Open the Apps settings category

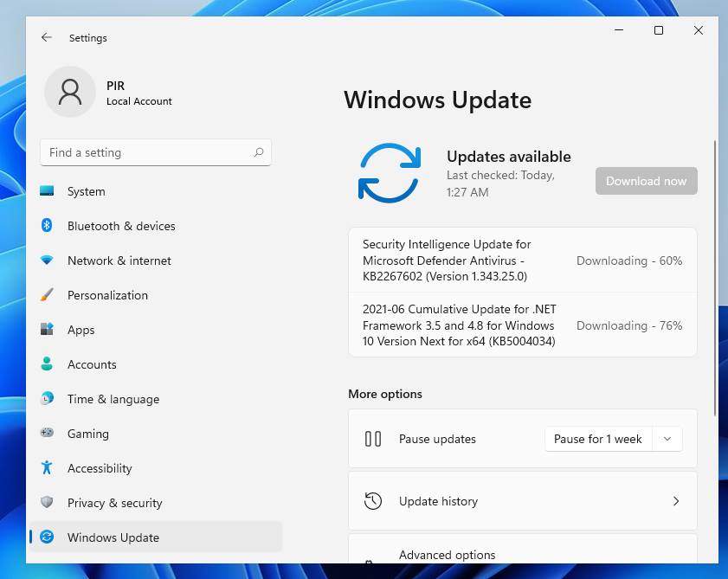[156, 330]
